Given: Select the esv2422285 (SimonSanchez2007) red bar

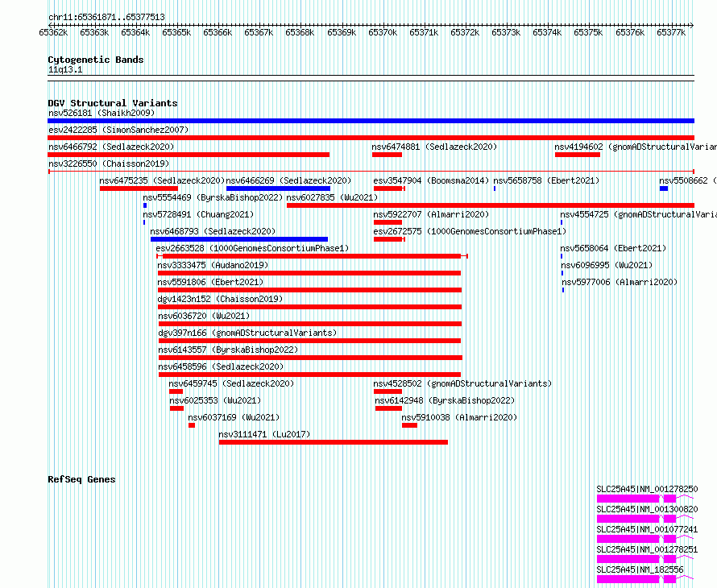Looking at the screenshot, I should click(371, 138).
